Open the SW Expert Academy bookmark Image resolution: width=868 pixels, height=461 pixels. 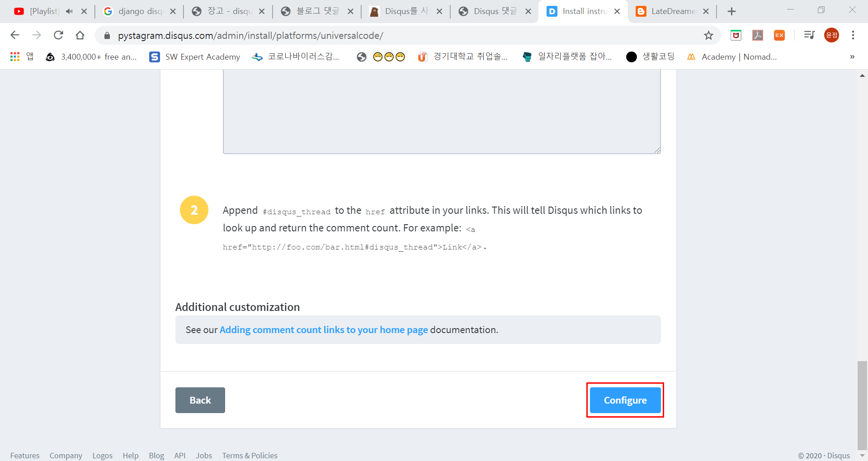point(195,56)
